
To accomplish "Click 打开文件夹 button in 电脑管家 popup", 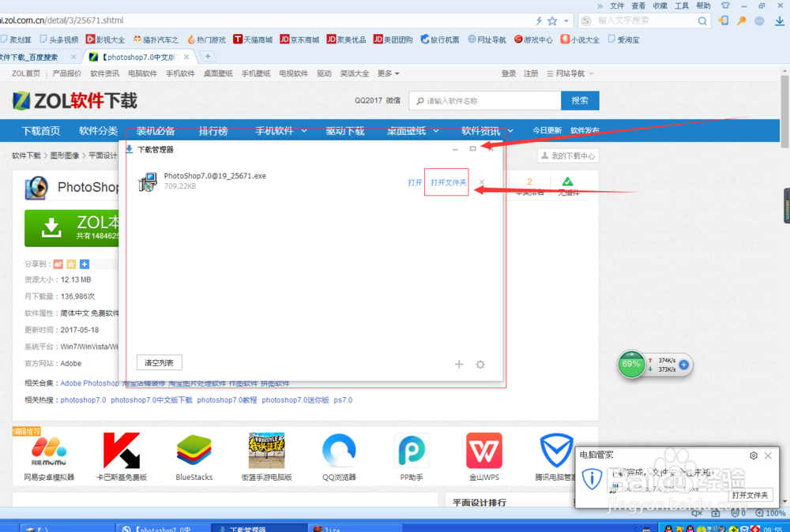I will [750, 495].
